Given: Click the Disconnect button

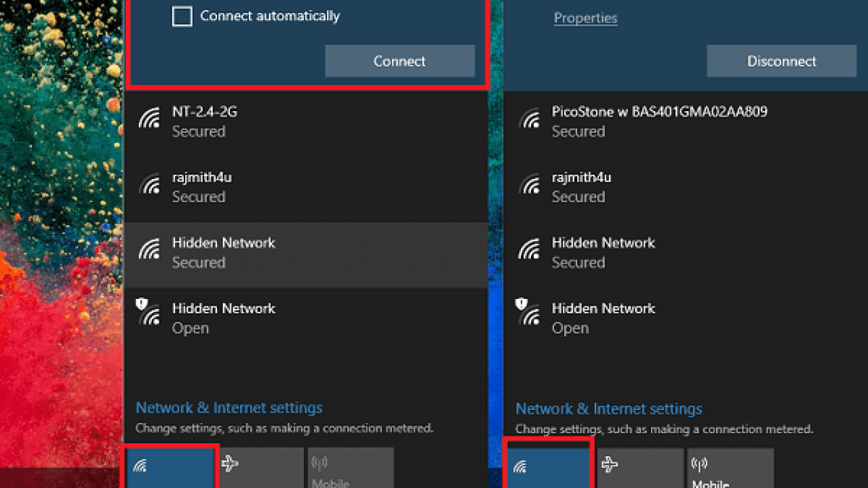Looking at the screenshot, I should click(x=781, y=61).
